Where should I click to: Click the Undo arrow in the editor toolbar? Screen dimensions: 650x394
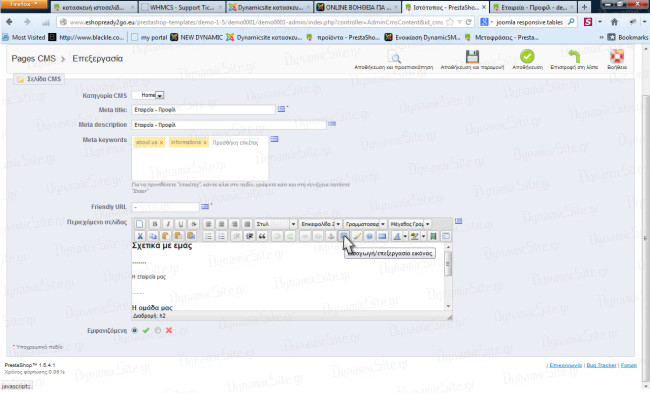(277, 236)
